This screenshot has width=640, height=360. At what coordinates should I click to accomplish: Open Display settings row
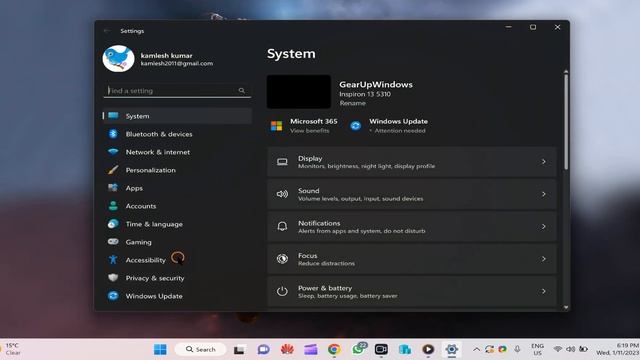coord(412,162)
